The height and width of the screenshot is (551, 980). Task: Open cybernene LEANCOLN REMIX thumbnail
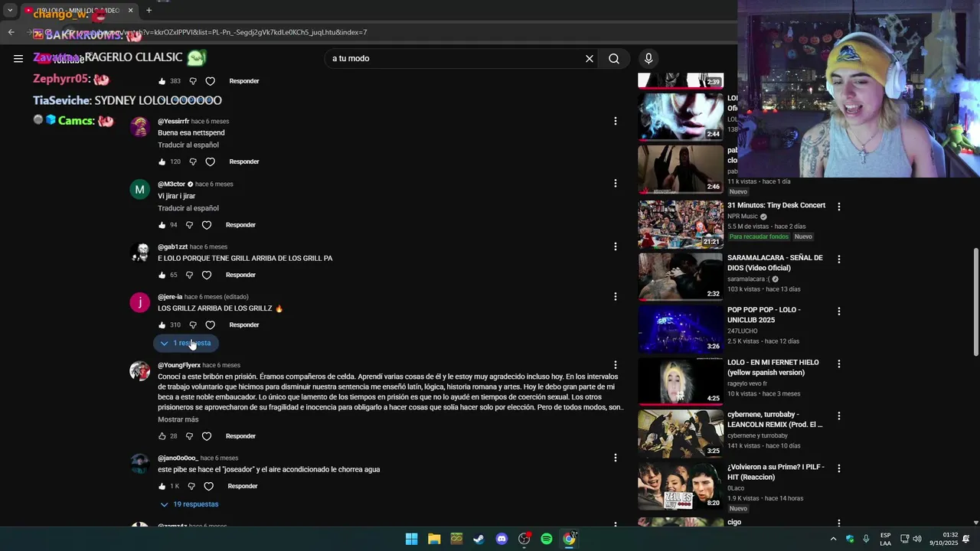click(x=681, y=433)
